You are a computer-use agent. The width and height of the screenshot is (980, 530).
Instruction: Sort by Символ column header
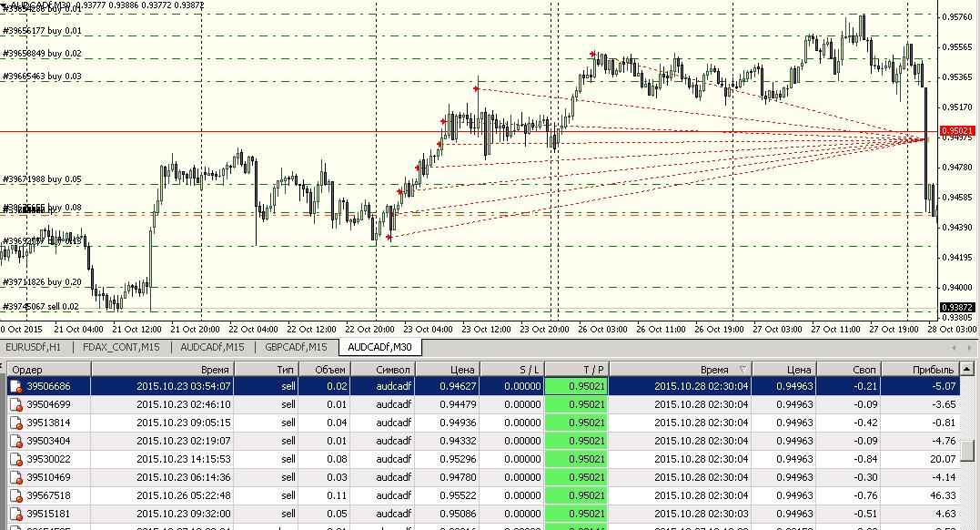pyautogui.click(x=382, y=369)
